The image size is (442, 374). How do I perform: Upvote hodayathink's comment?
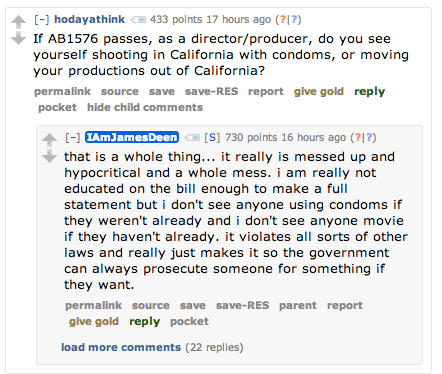coord(18,22)
